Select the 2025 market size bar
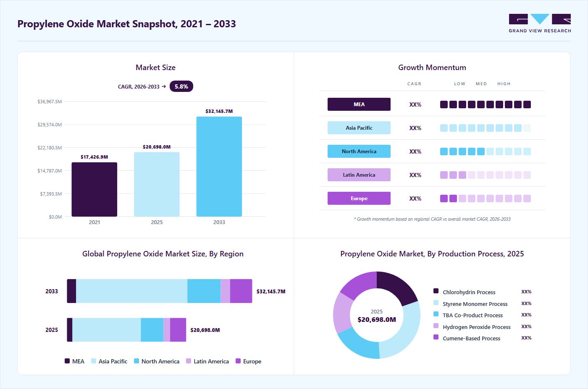This screenshot has width=588, height=389. pyautogui.click(x=157, y=184)
